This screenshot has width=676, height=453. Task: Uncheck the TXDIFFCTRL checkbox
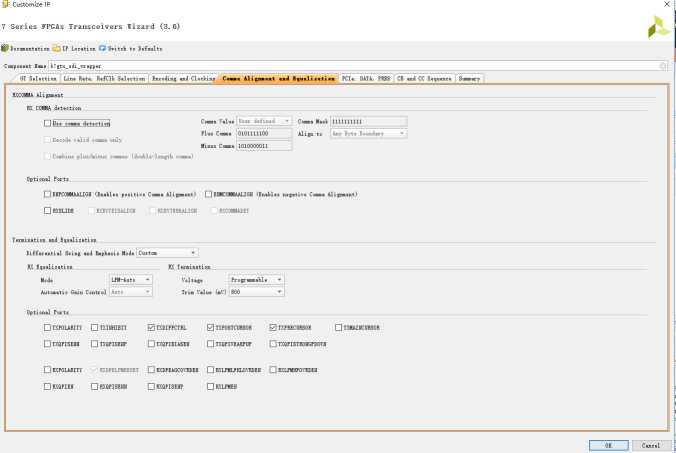coord(151,328)
